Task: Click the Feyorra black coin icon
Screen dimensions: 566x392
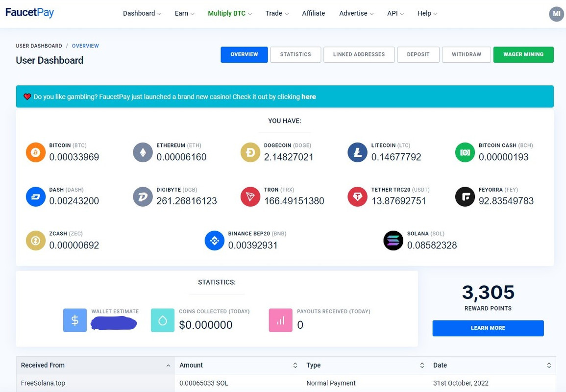Action: coord(465,196)
